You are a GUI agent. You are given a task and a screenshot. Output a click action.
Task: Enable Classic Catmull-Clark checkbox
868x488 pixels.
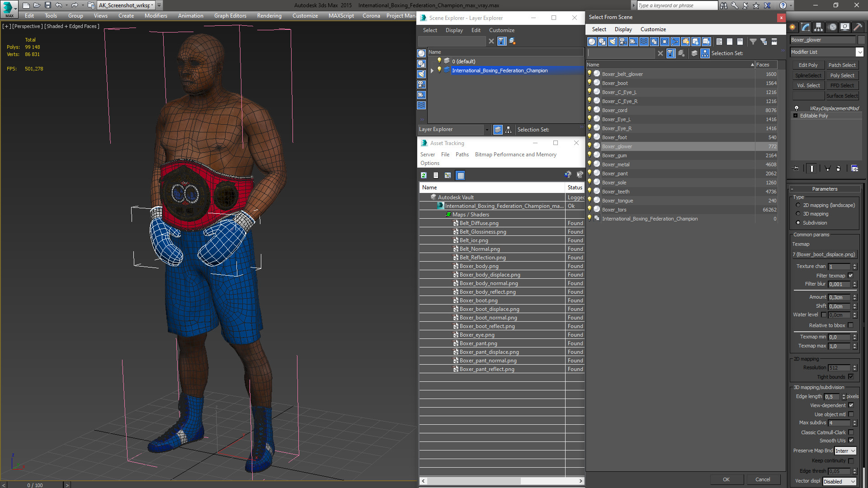pos(851,432)
